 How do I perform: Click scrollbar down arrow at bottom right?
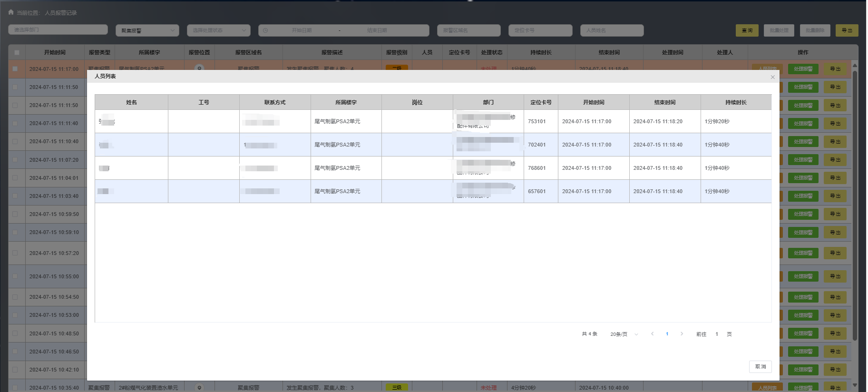click(855, 385)
